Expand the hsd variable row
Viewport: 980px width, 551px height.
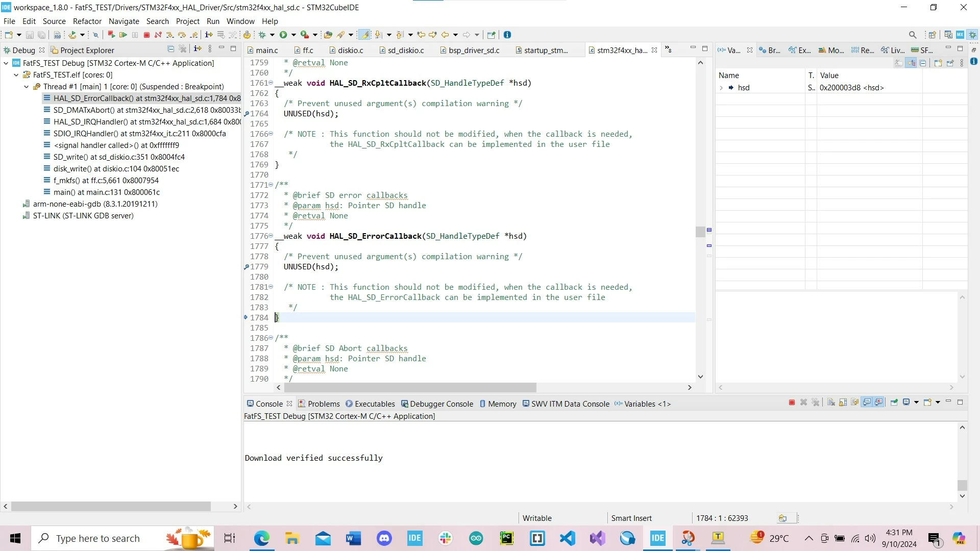coord(721,88)
